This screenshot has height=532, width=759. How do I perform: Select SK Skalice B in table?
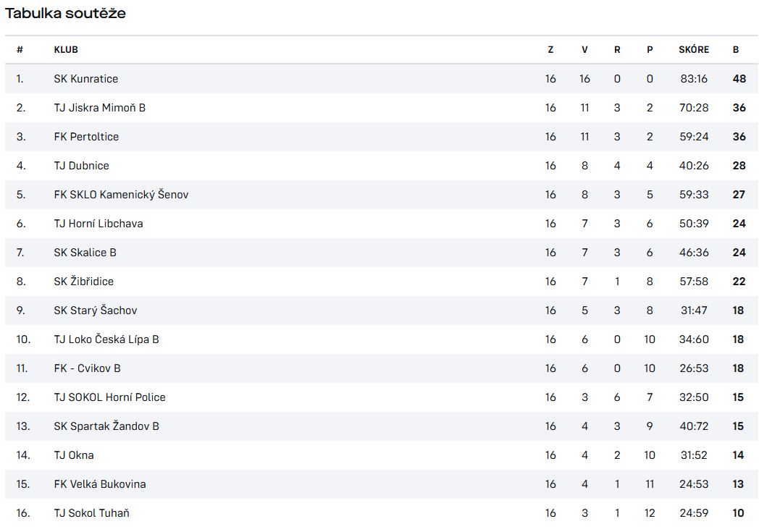pyautogui.click(x=85, y=253)
